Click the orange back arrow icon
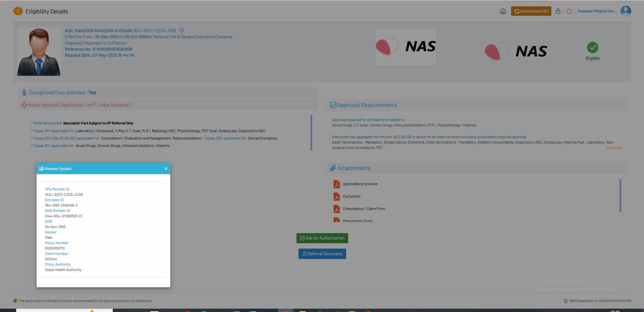 tap(18, 11)
